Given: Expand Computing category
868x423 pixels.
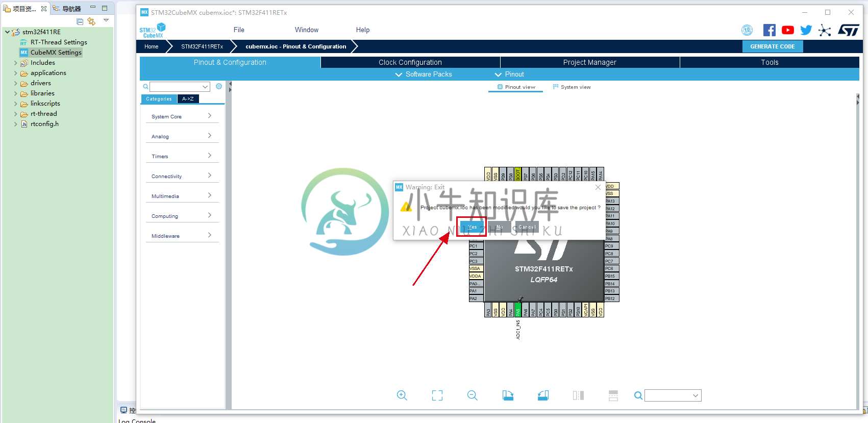Looking at the screenshot, I should click(x=182, y=216).
